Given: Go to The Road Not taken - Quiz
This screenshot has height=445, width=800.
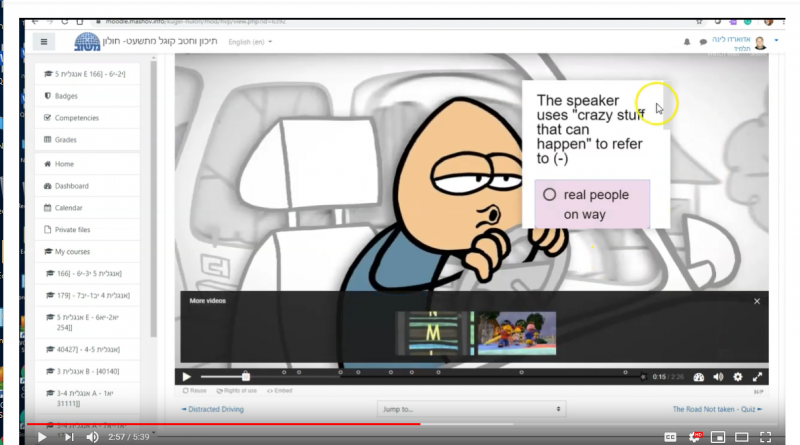Looking at the screenshot, I should coord(717,409).
